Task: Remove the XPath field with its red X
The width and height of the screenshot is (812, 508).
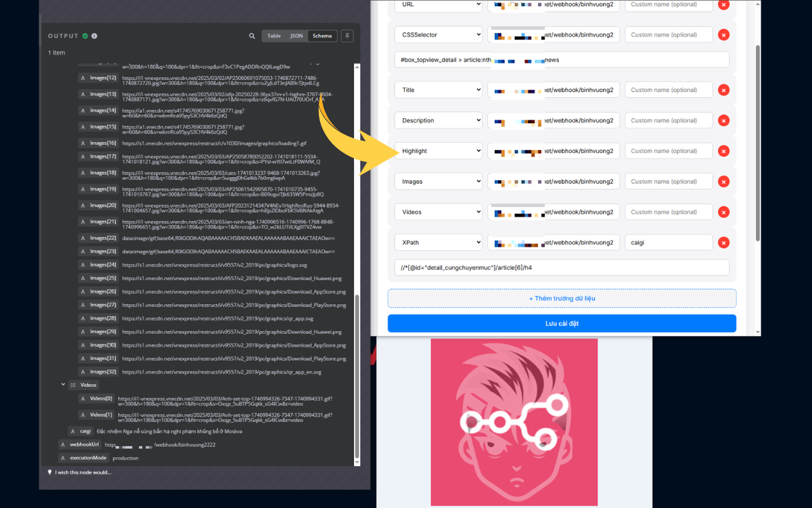Action: tap(723, 242)
